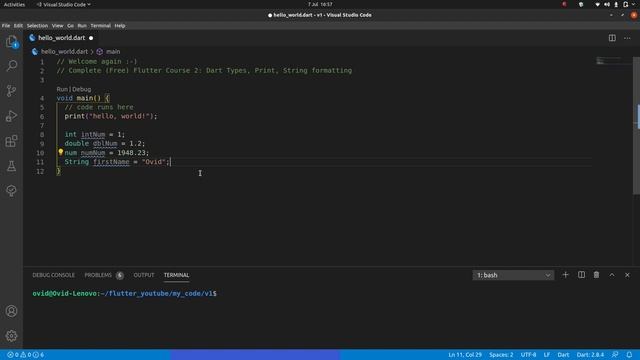Click the editor vertical scrollbar
Screen dimensions: 640x360
636,126
